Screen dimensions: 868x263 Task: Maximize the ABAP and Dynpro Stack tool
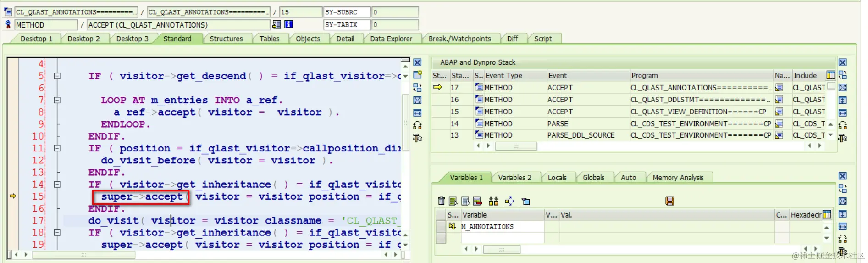tap(843, 87)
